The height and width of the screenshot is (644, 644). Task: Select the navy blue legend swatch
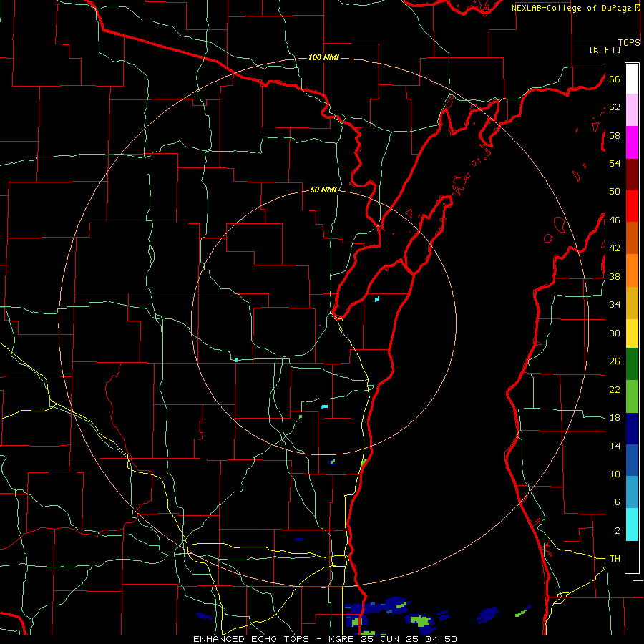coord(632,429)
